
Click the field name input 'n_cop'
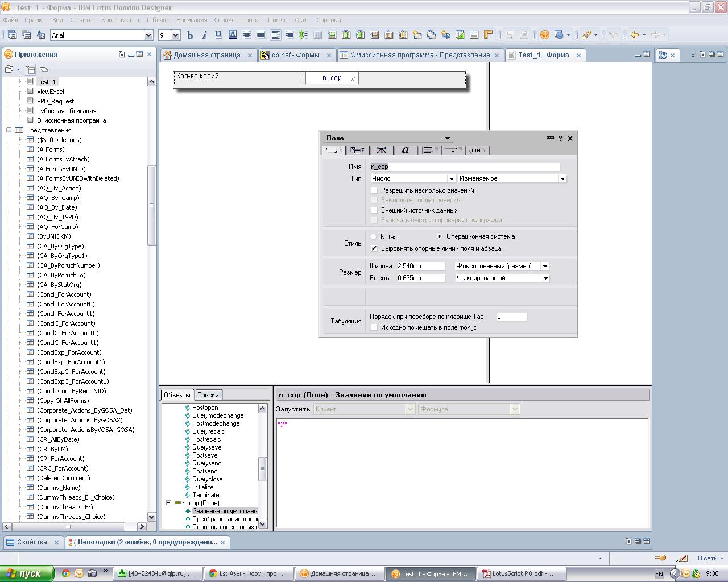(464, 167)
